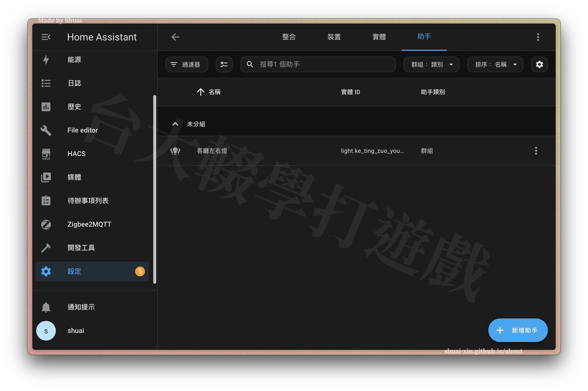Open the 日誌 logbook list icon
Screen dimensions: 588x391
pos(46,83)
